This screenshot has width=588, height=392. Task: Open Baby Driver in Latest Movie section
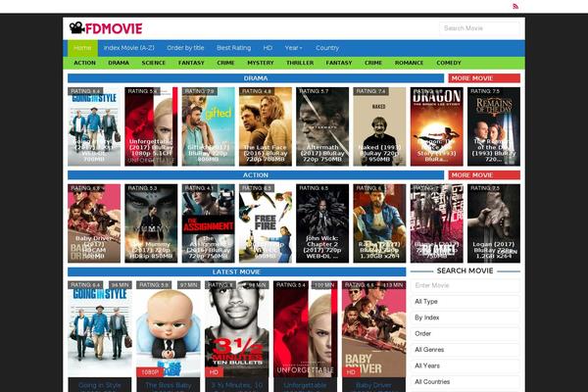tap(374, 329)
